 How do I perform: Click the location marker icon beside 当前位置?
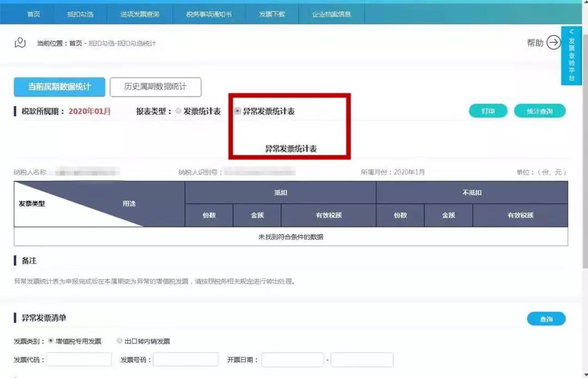tap(20, 42)
